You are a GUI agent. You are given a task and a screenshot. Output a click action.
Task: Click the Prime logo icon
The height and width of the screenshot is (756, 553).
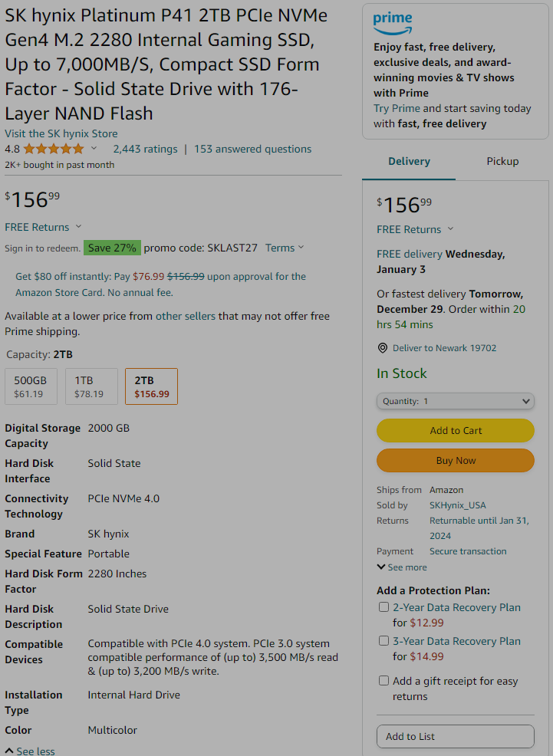[393, 24]
